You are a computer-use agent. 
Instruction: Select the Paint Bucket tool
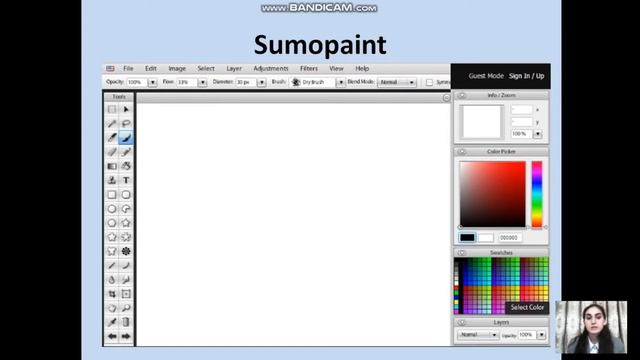coord(126,166)
